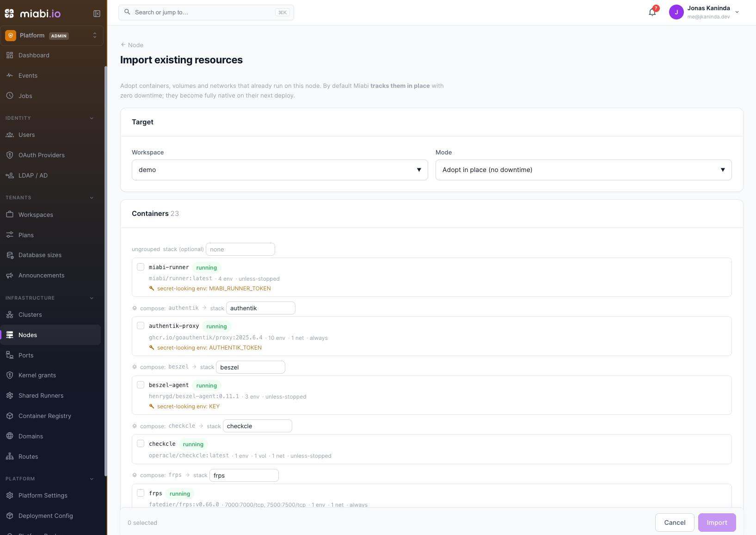756x535 pixels.
Task: Check the authentik-proxy container checkbox
Action: tap(141, 326)
